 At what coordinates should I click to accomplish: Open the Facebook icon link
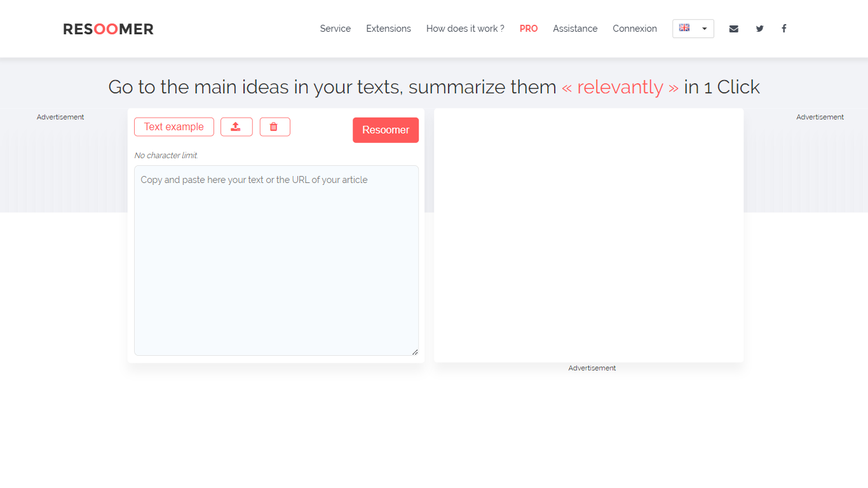(783, 29)
